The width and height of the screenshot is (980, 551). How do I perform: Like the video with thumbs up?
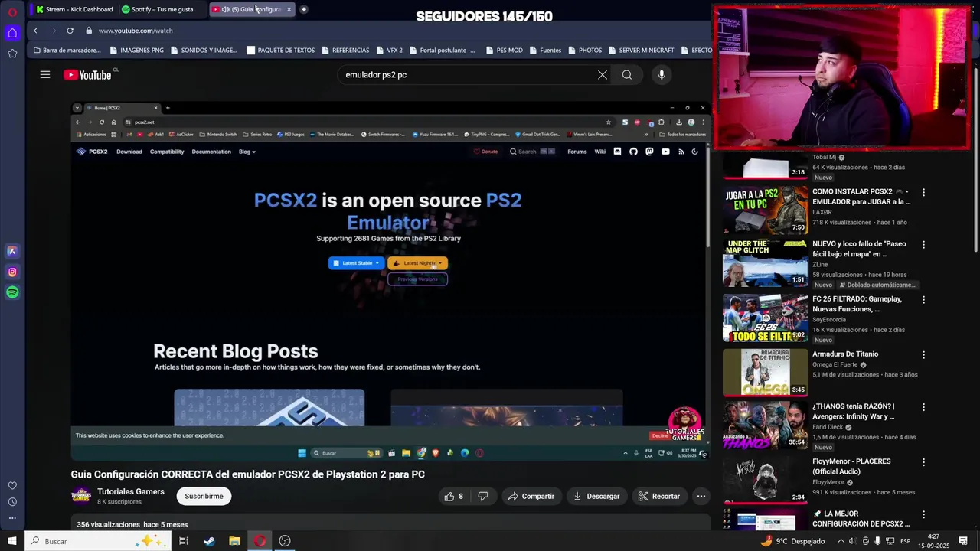453,496
